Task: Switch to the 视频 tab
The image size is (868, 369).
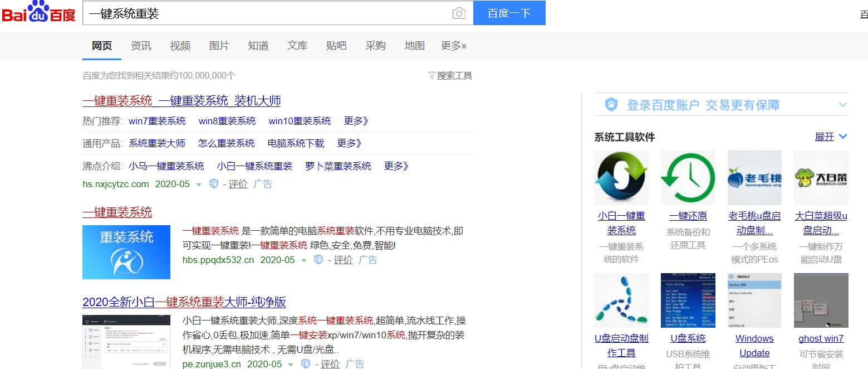Action: 180,46
